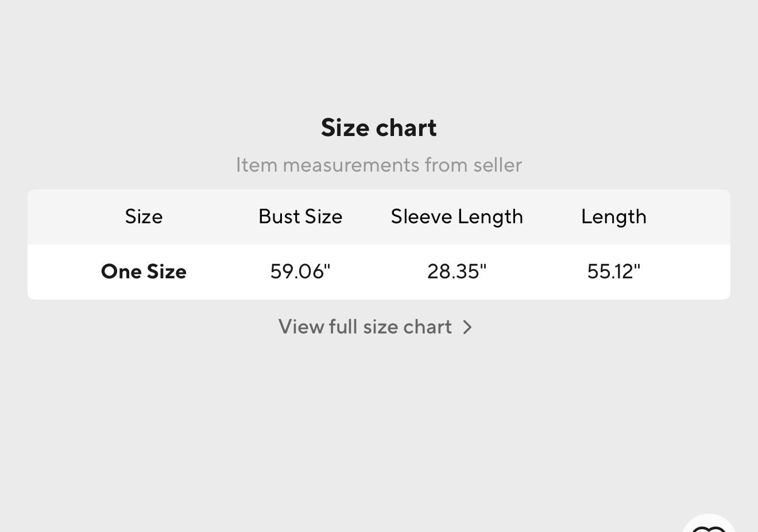Click the Length column header
The image size is (758, 532).
(613, 217)
